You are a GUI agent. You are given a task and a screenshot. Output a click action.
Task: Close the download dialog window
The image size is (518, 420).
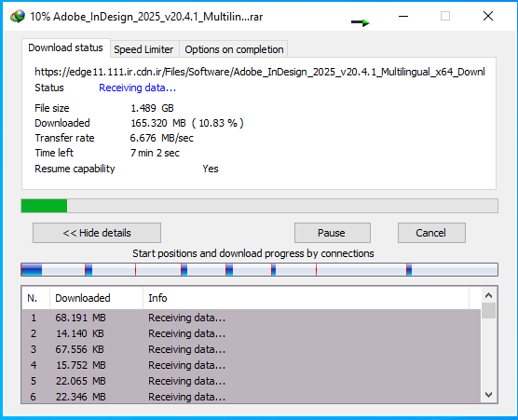(488, 16)
